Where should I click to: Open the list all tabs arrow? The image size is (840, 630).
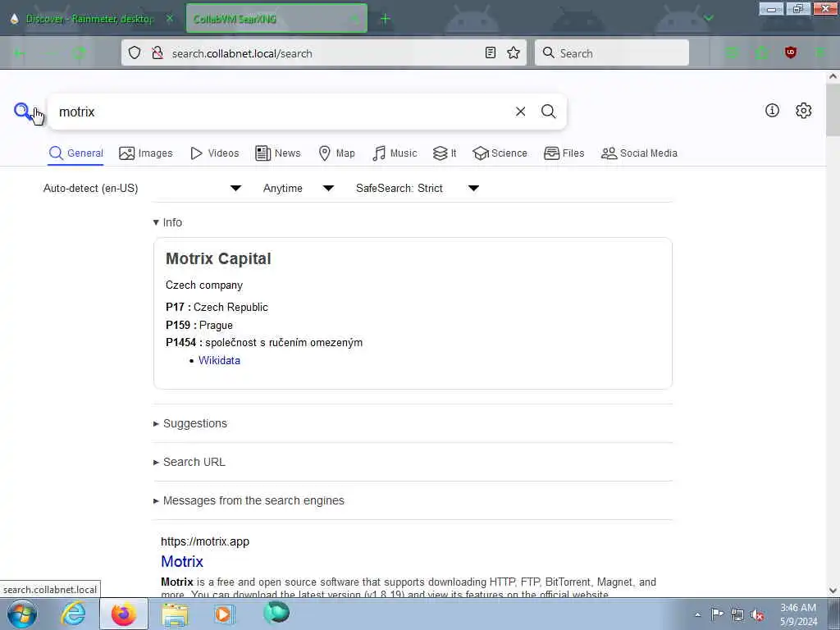[x=709, y=19]
